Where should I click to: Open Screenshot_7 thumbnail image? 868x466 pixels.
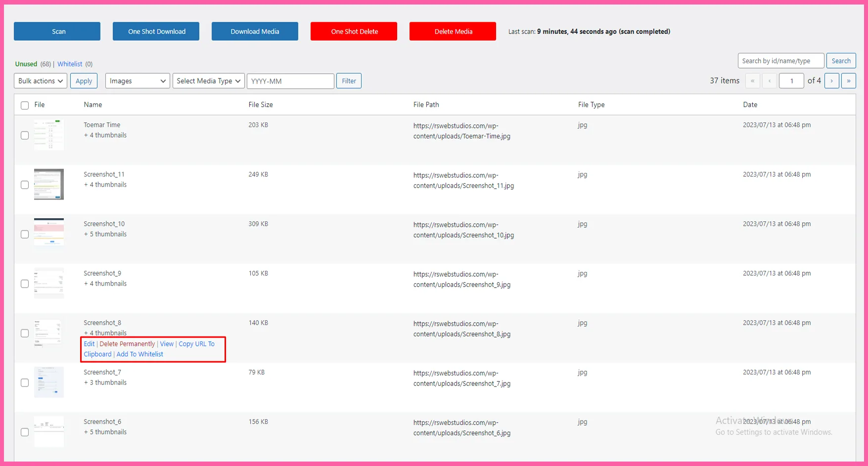click(x=49, y=382)
